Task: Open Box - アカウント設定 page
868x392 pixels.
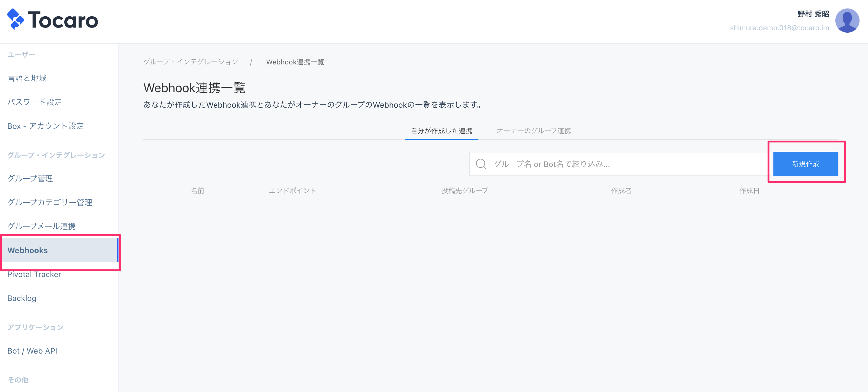Action: [x=46, y=126]
